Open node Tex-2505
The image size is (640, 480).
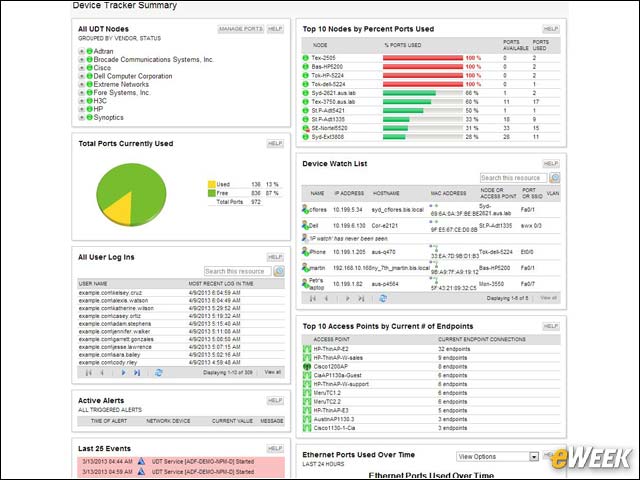(323, 58)
